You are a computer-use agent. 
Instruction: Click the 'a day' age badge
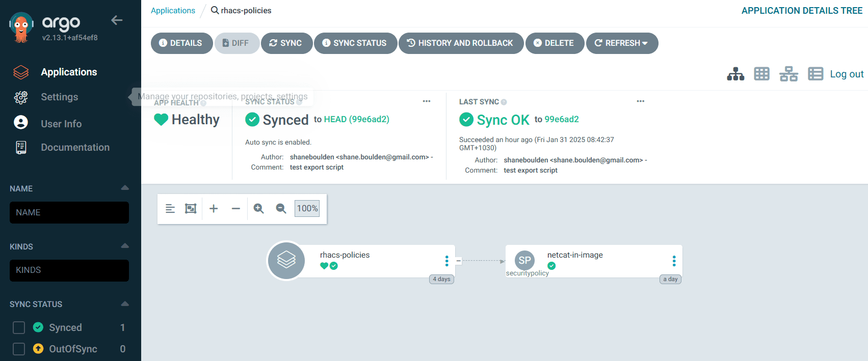[670, 279]
